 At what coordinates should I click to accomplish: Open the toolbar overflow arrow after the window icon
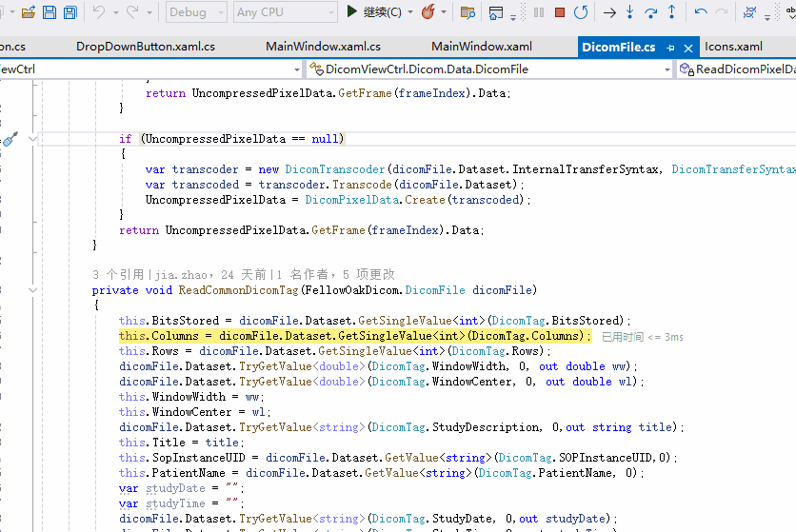513,17
